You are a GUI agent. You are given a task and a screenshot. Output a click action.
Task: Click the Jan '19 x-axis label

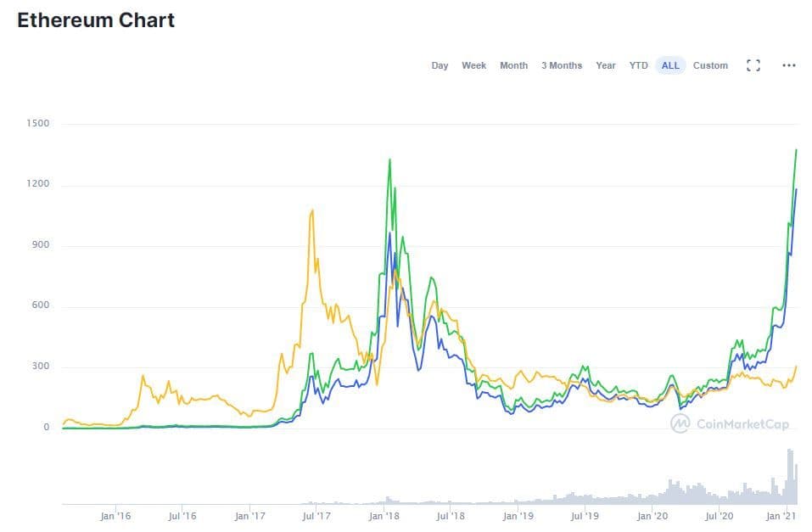coord(518,515)
